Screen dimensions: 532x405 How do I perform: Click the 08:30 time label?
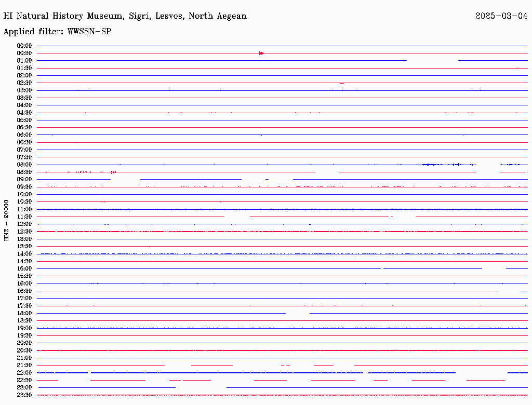[x=24, y=172]
